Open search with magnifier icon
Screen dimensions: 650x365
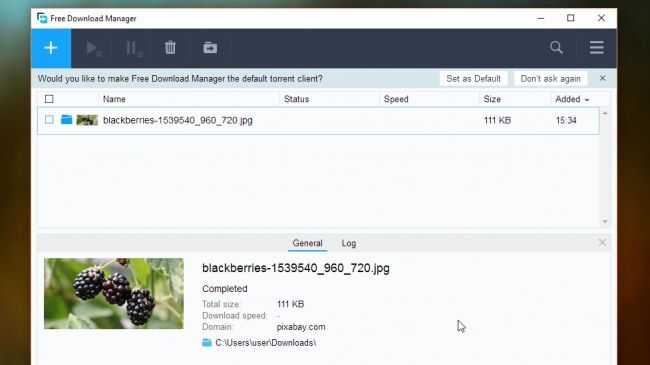(x=556, y=48)
